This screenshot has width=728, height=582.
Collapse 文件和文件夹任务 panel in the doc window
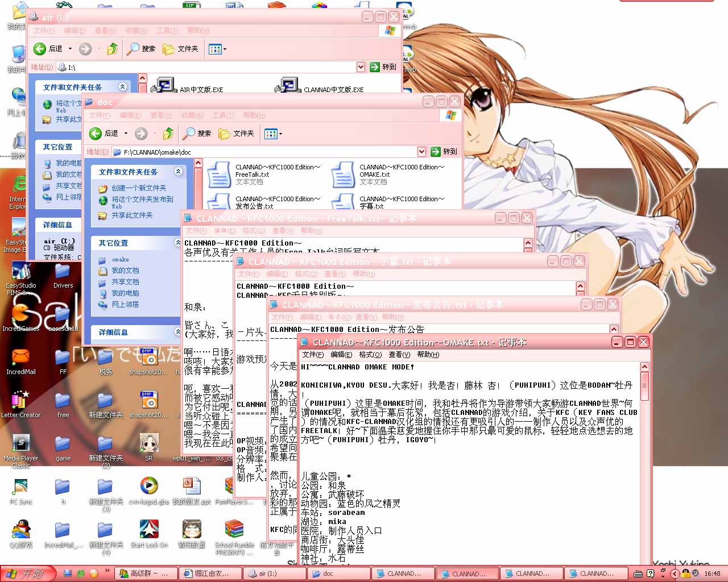click(178, 172)
